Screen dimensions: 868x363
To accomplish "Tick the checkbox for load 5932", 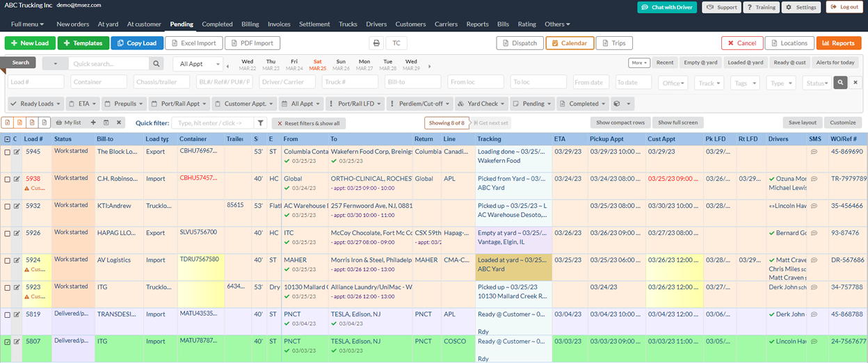I will pos(7,206).
